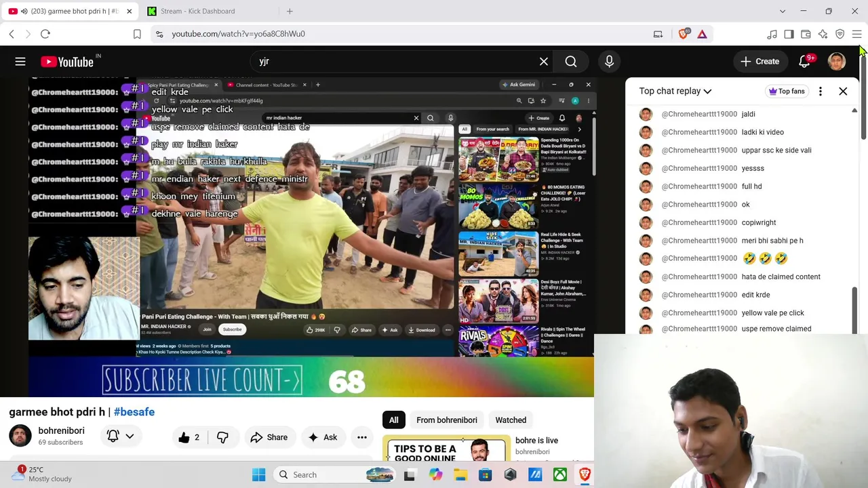Click chat message 'copiwright'
The width and height of the screenshot is (868, 488).
coord(759,222)
